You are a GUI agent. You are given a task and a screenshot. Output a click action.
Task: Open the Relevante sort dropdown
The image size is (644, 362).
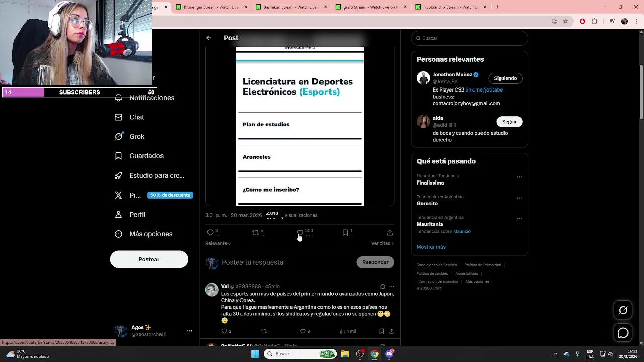(x=218, y=243)
